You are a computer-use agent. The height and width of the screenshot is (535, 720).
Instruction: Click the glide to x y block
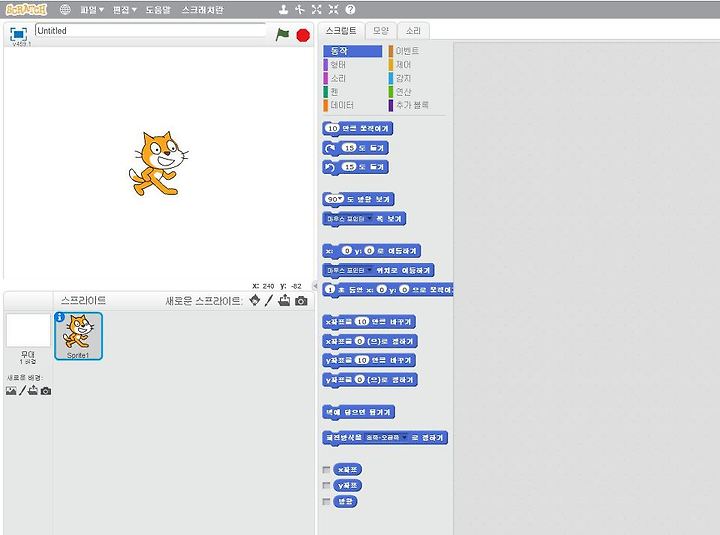(x=388, y=290)
